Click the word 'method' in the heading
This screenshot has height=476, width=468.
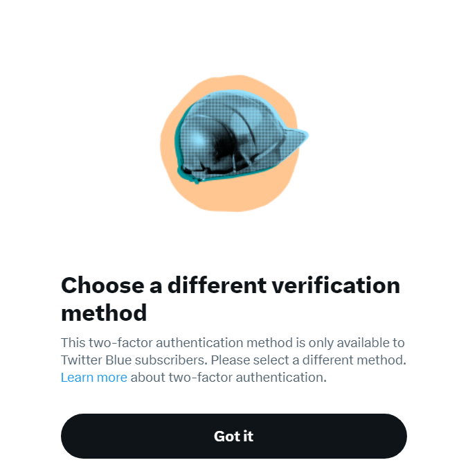(104, 312)
